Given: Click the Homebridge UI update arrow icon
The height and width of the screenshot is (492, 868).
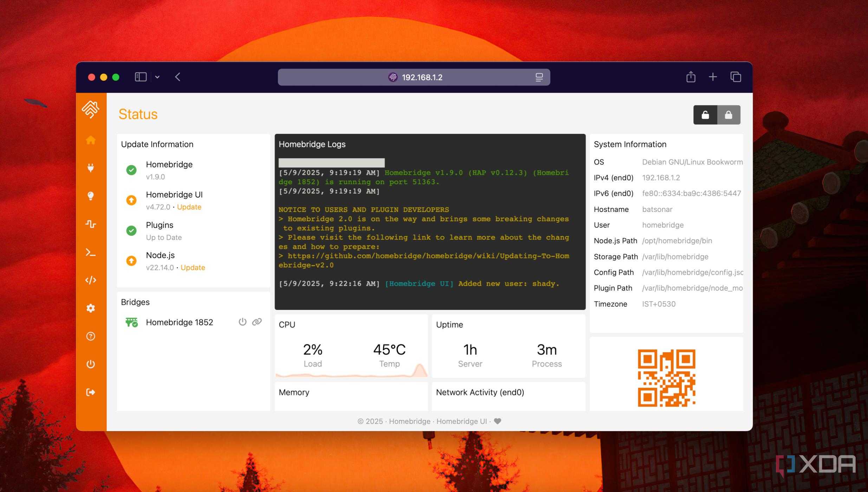Looking at the screenshot, I should click(131, 200).
